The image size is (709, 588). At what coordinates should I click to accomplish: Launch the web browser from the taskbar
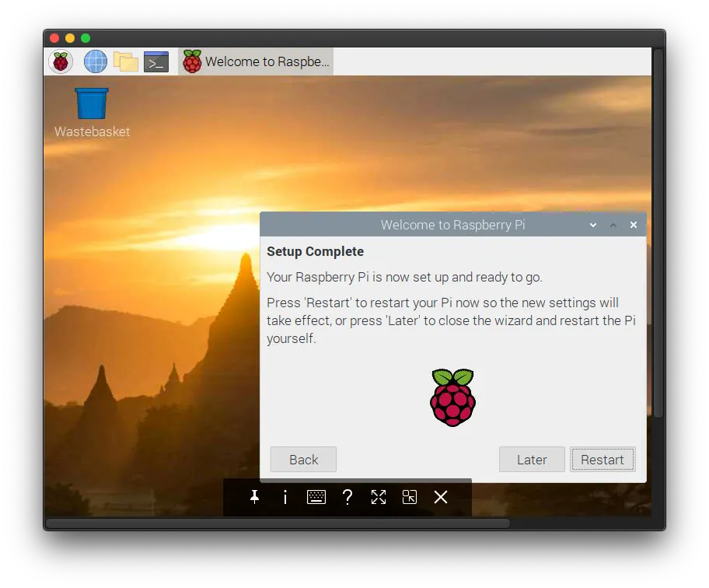click(95, 61)
